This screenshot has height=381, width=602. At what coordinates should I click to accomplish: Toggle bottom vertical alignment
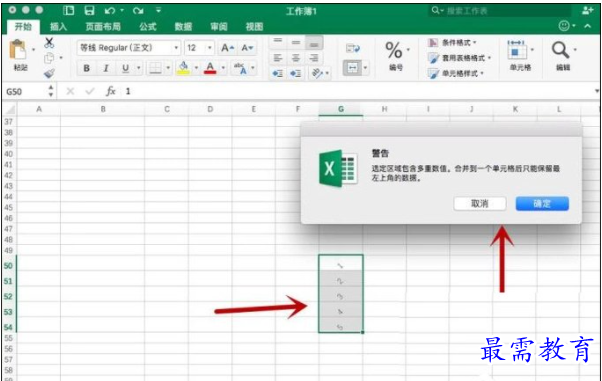(x=314, y=43)
